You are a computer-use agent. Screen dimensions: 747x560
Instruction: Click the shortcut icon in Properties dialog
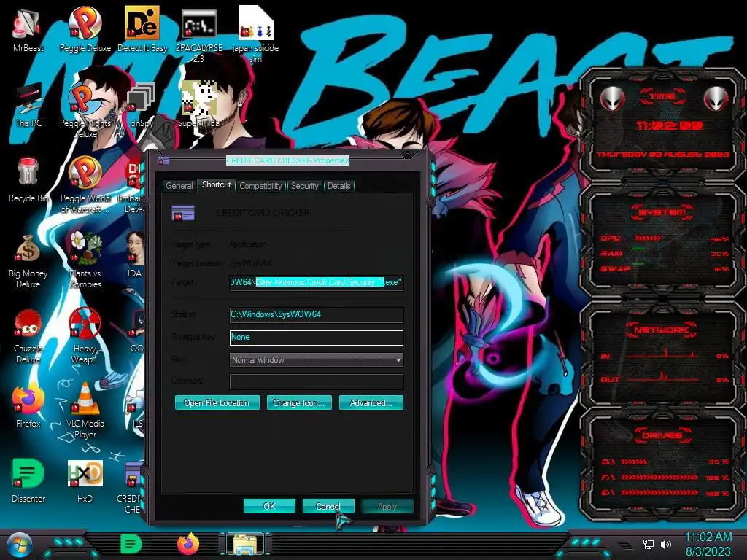pos(183,213)
